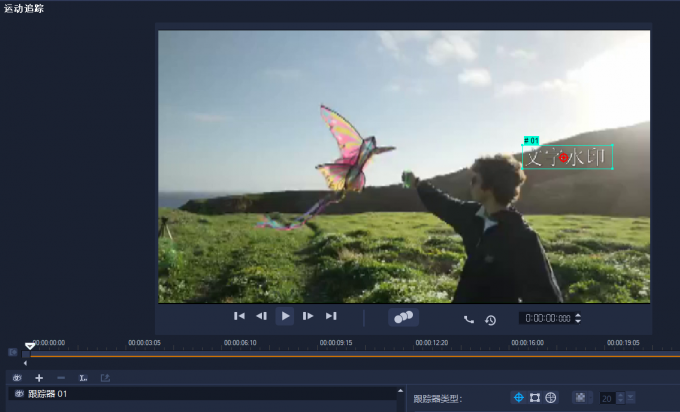
Task: Jump to the end of the clip
Action: click(x=331, y=316)
